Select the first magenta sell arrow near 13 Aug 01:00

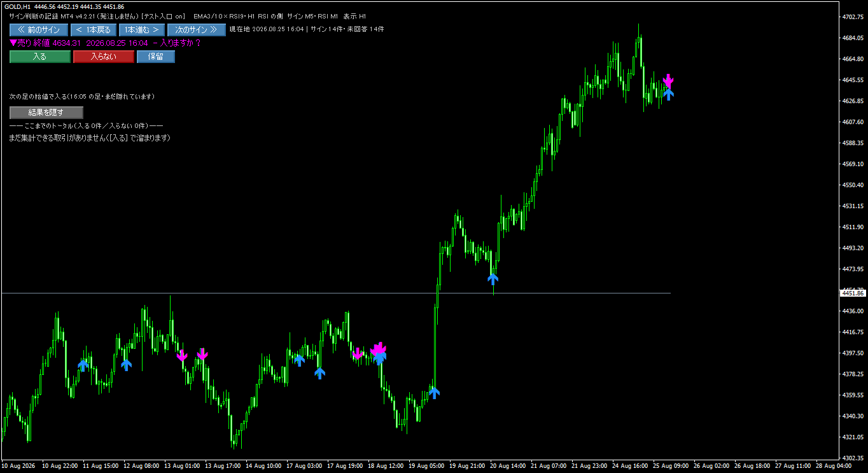point(182,355)
